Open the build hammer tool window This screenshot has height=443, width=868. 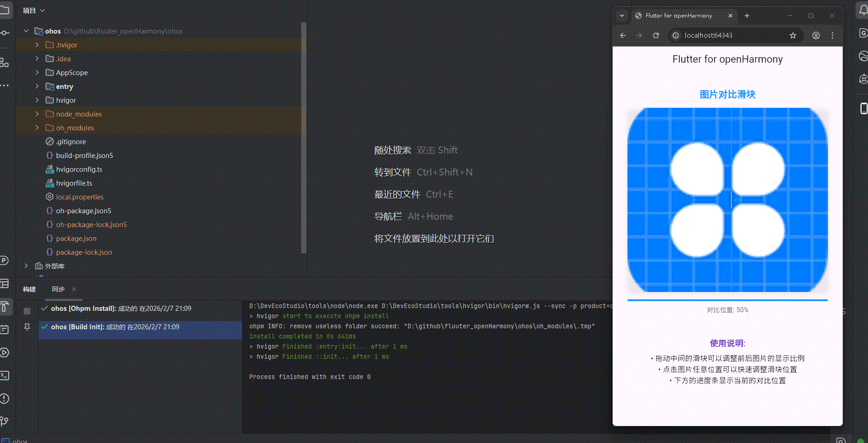(4, 306)
